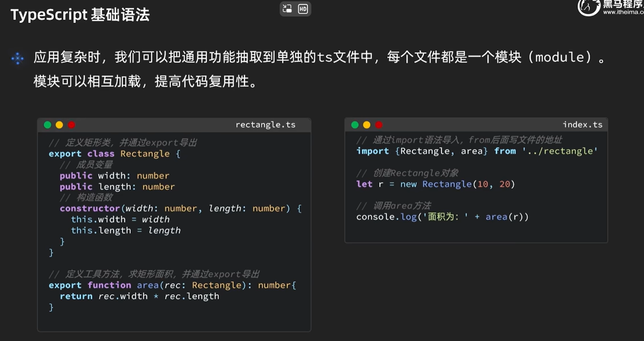This screenshot has height=341, width=644.
Task: Click the constructor line in rectangle.ts
Action: [x=180, y=209]
